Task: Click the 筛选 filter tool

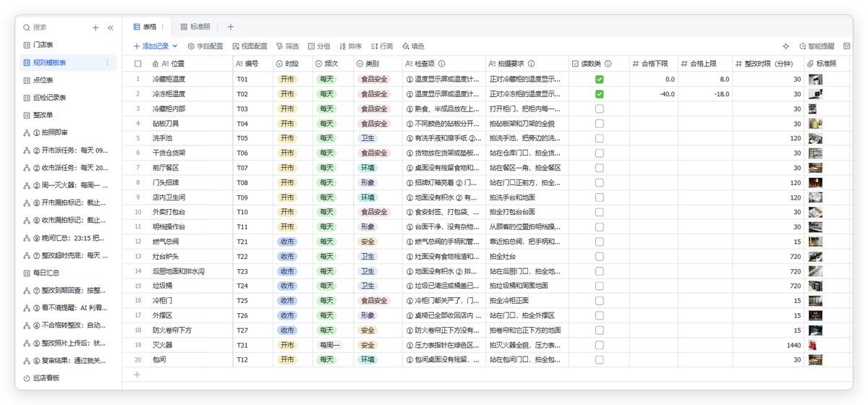Action: (287, 46)
